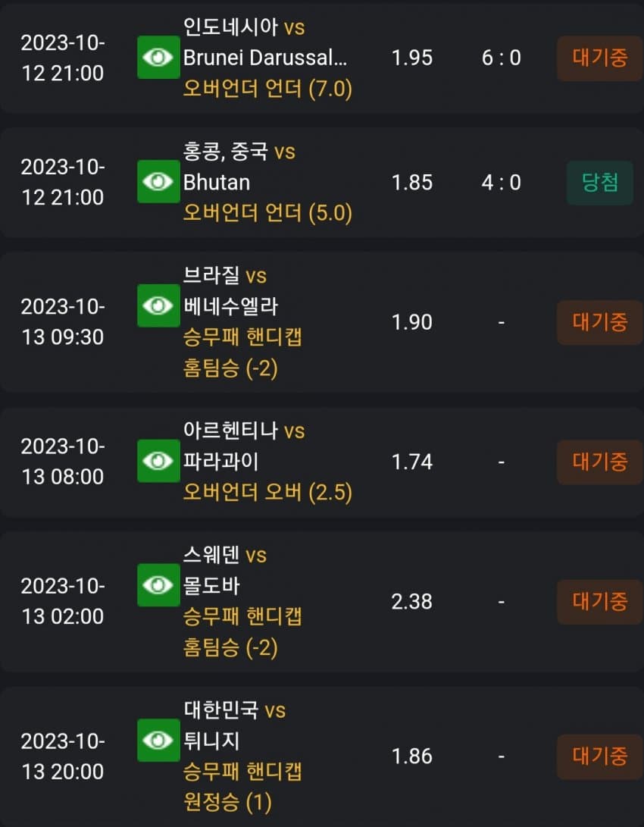
Task: Click 당첨 status on Bhutan match
Action: [x=600, y=183]
